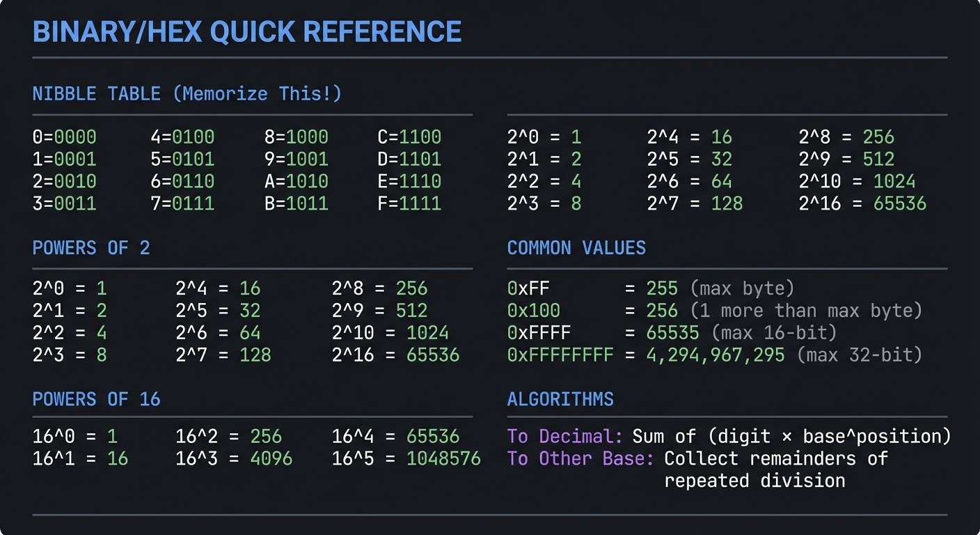Select the POWERS OF 2 heading
980x535 pixels.
[x=91, y=248]
